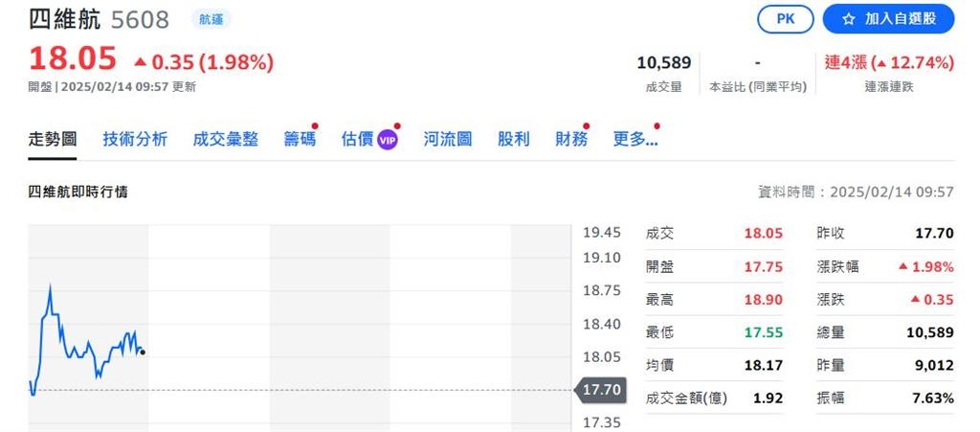This screenshot has width=980, height=432.
Task: Click the 17.70 price marker on chart axis
Action: [601, 390]
